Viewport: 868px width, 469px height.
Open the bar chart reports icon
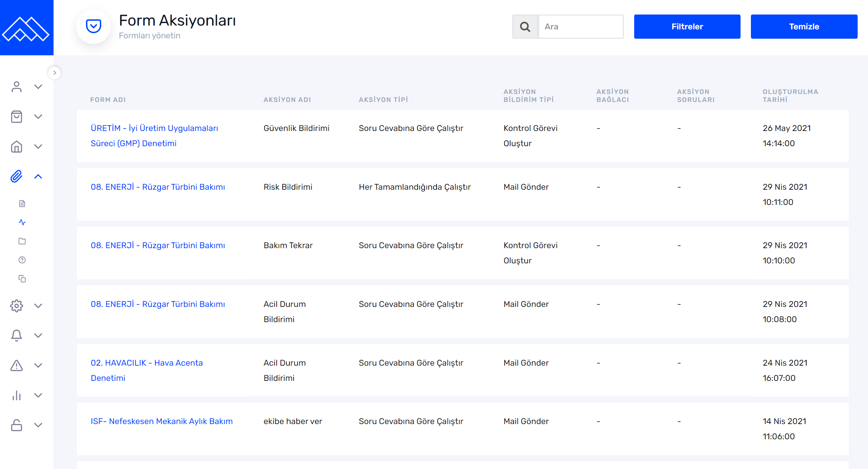16,395
